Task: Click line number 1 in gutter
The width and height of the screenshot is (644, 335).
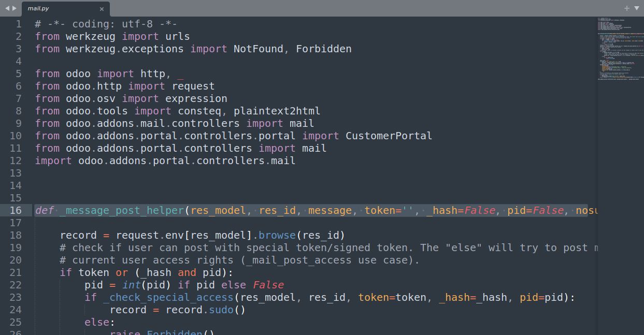Action: (x=19, y=24)
